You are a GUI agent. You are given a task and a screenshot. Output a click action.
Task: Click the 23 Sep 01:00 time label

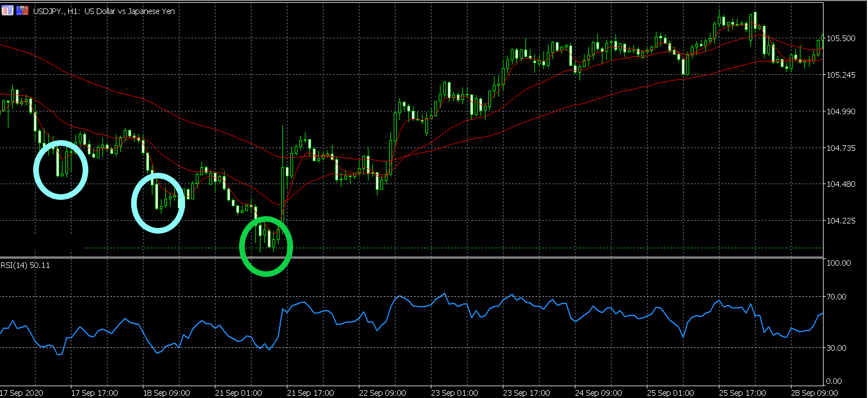click(455, 392)
